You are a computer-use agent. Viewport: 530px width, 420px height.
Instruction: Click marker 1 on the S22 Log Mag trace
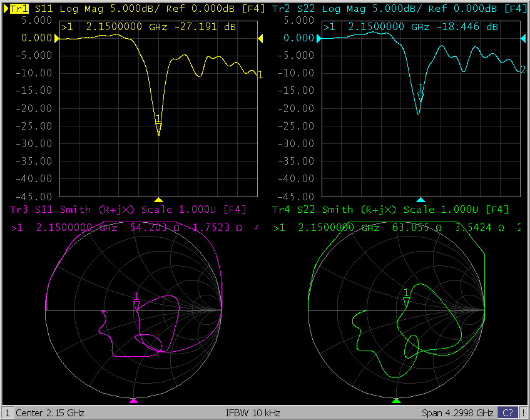pyautogui.click(x=420, y=97)
